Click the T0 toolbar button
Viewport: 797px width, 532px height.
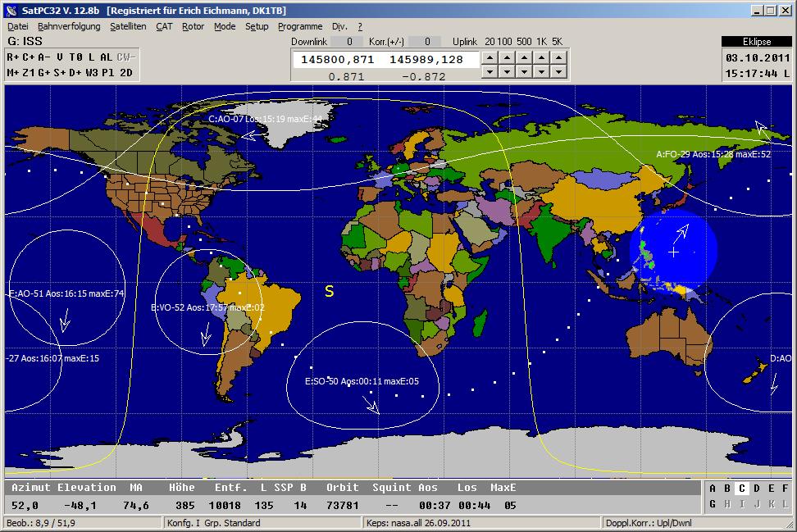tap(75, 57)
